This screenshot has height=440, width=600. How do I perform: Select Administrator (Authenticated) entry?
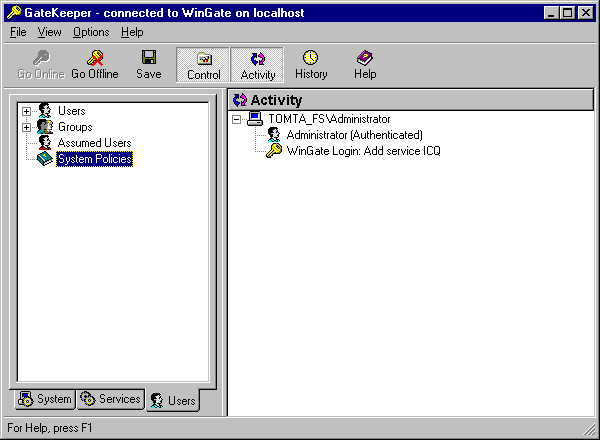pos(354,135)
